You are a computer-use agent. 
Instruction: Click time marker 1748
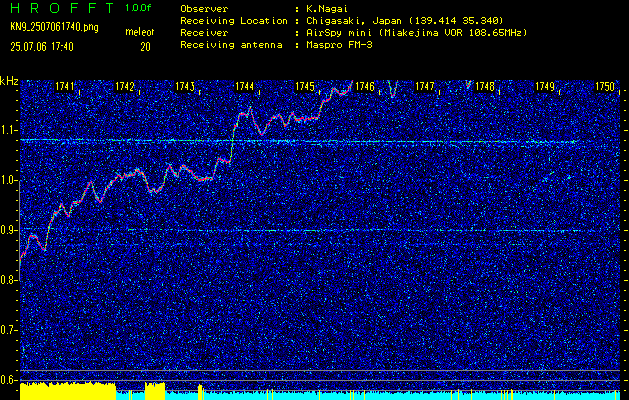[485, 86]
